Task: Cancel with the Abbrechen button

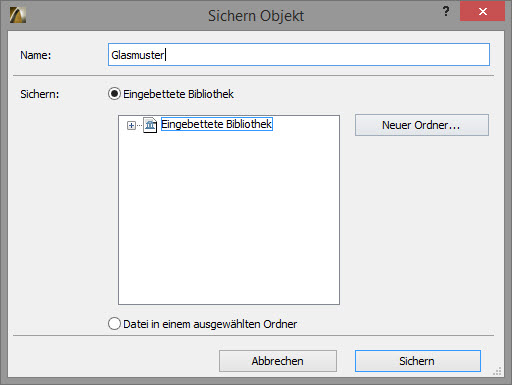Action: (278, 361)
